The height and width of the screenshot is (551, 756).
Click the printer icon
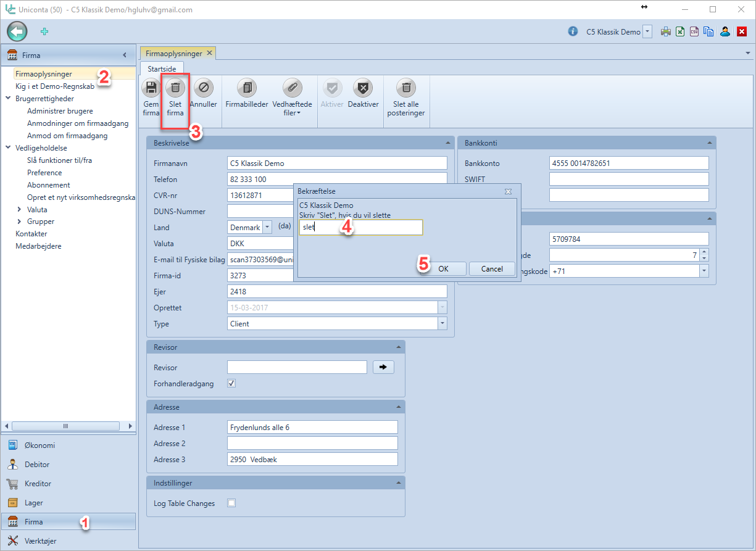coord(666,31)
